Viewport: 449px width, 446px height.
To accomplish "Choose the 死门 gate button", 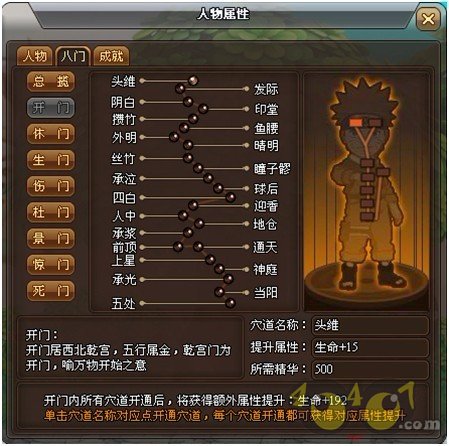I will click(51, 291).
